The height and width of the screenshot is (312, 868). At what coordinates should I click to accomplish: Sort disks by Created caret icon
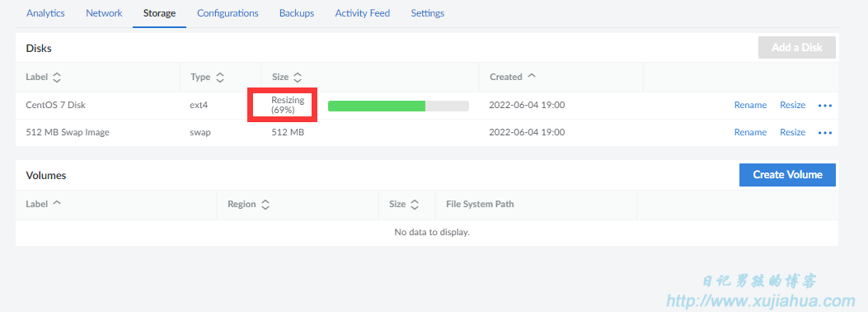pyautogui.click(x=532, y=76)
